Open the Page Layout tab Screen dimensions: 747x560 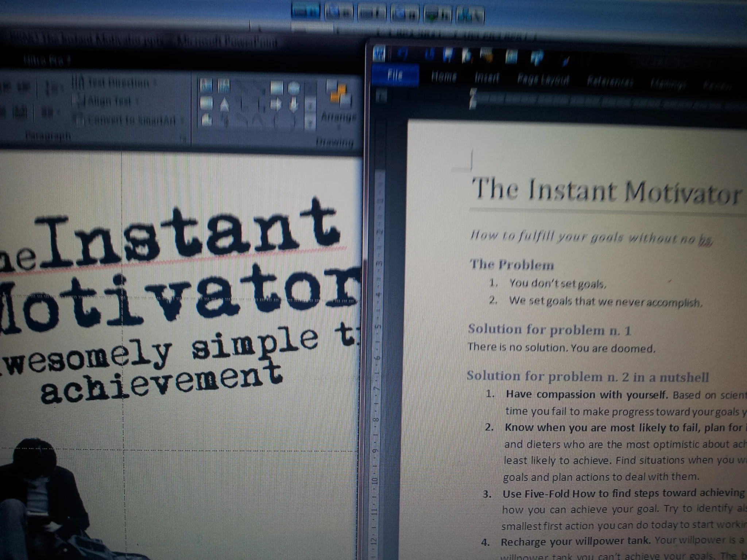pos(543,79)
